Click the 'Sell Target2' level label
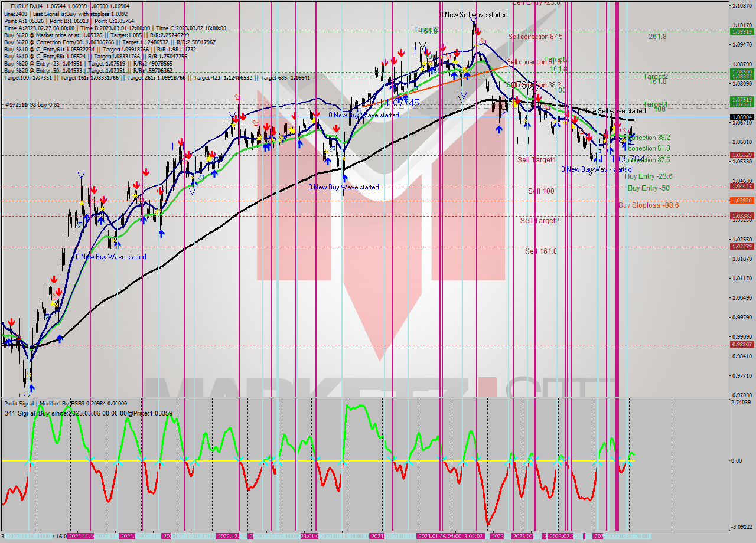 (x=540, y=221)
